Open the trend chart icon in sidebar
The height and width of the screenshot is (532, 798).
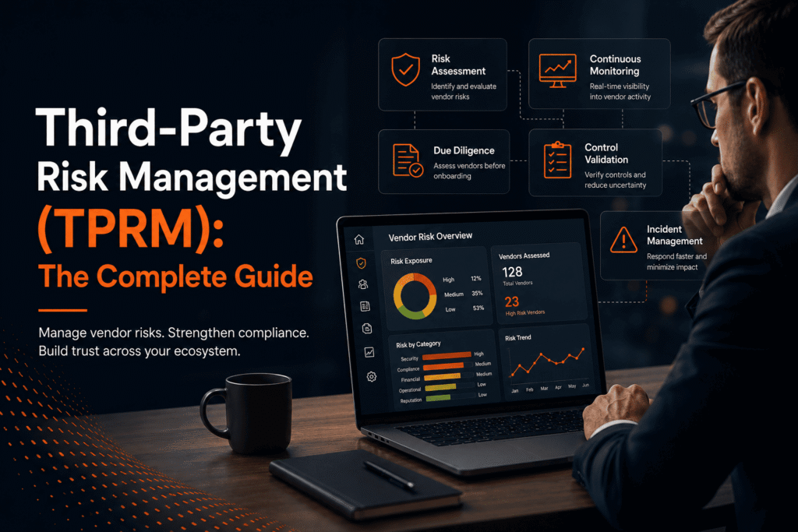(x=369, y=352)
